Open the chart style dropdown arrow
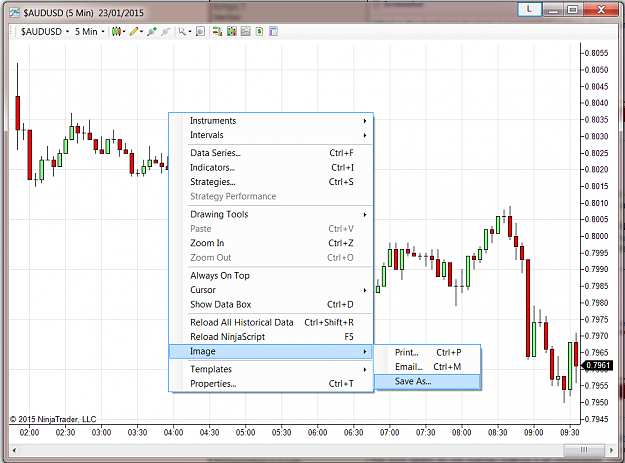Image resolution: width=625 pixels, height=463 pixels. 124,31
